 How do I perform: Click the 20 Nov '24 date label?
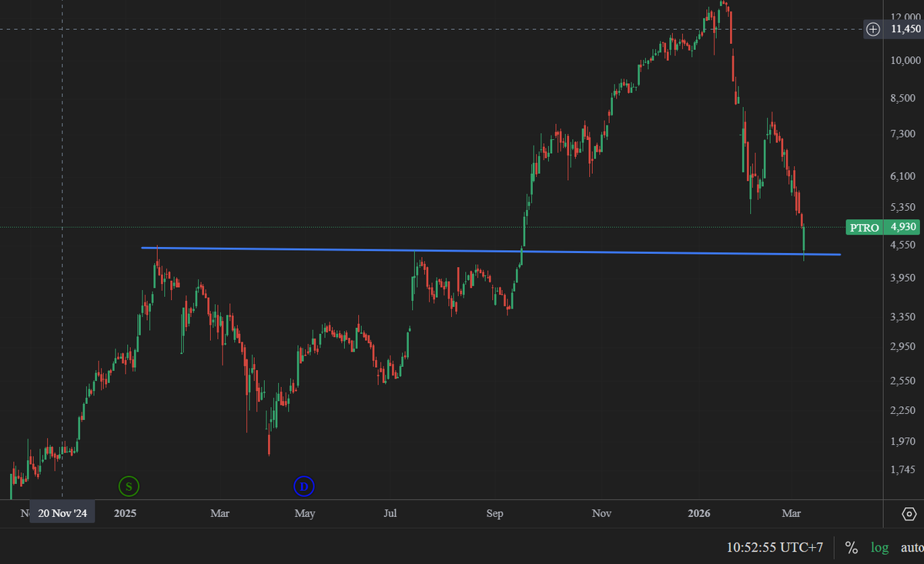pos(62,513)
